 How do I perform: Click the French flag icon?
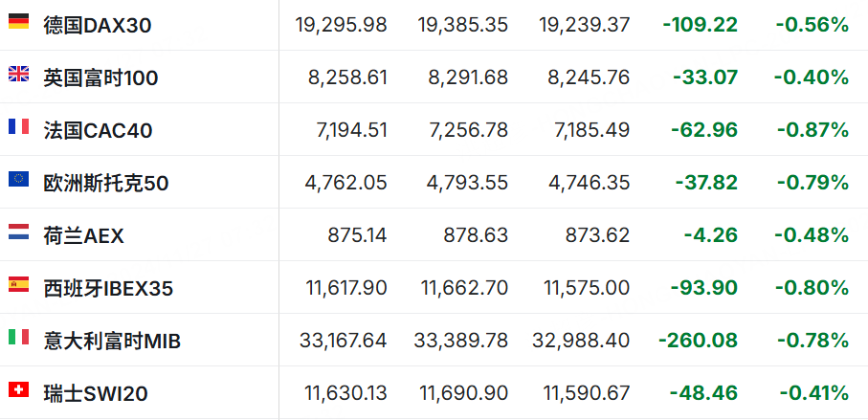(18, 126)
